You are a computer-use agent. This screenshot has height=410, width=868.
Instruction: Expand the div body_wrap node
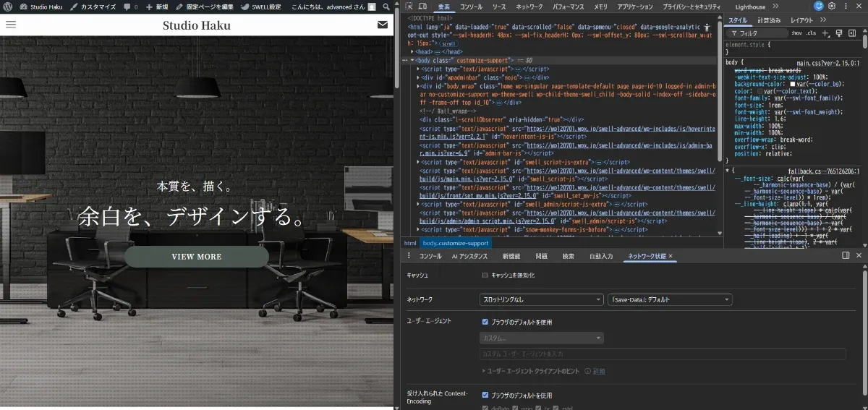click(x=418, y=86)
